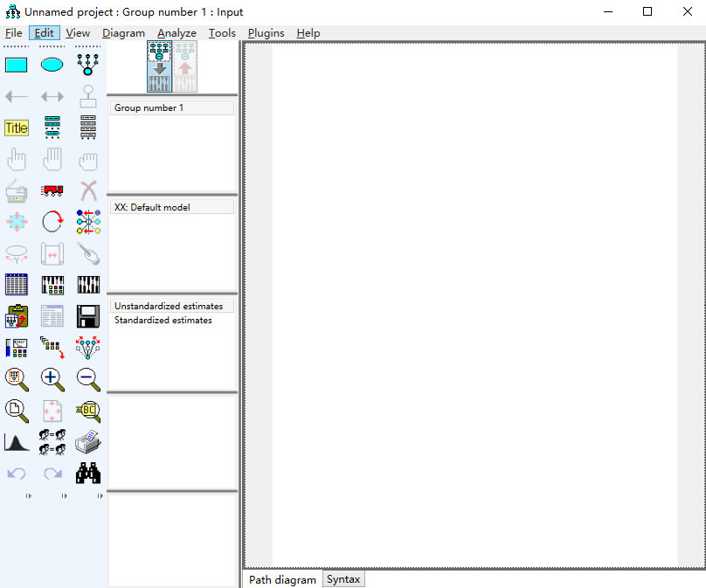Viewport: 706px width, 588px height.
Task: Open the list variables in model icon
Action: click(x=52, y=128)
